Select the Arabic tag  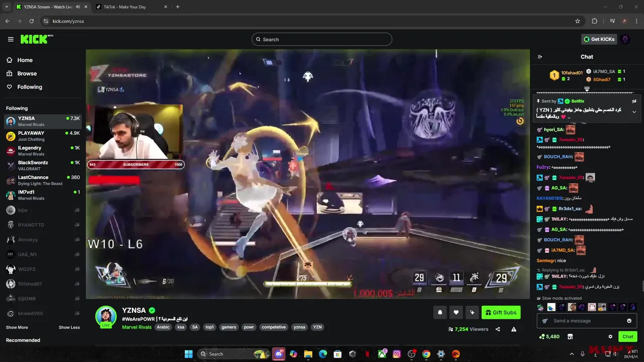click(x=163, y=327)
